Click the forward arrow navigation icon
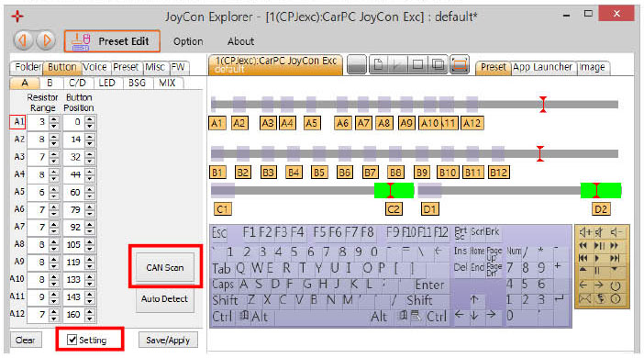 coord(46,40)
